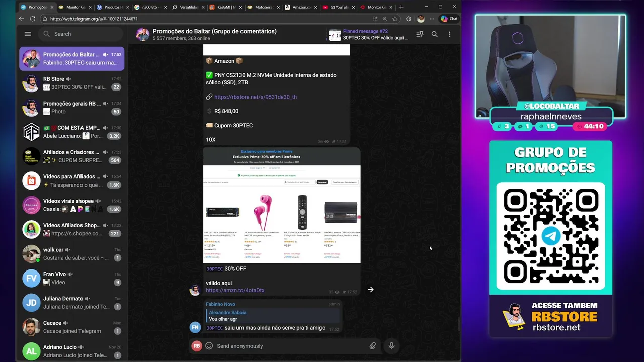Open the rbstore.net/s/9531de30_th link

click(255, 97)
